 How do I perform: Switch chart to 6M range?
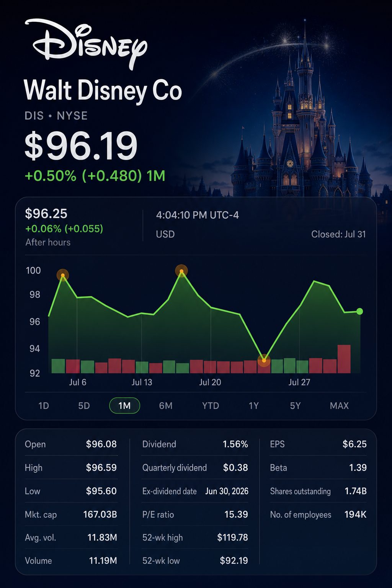point(166,406)
